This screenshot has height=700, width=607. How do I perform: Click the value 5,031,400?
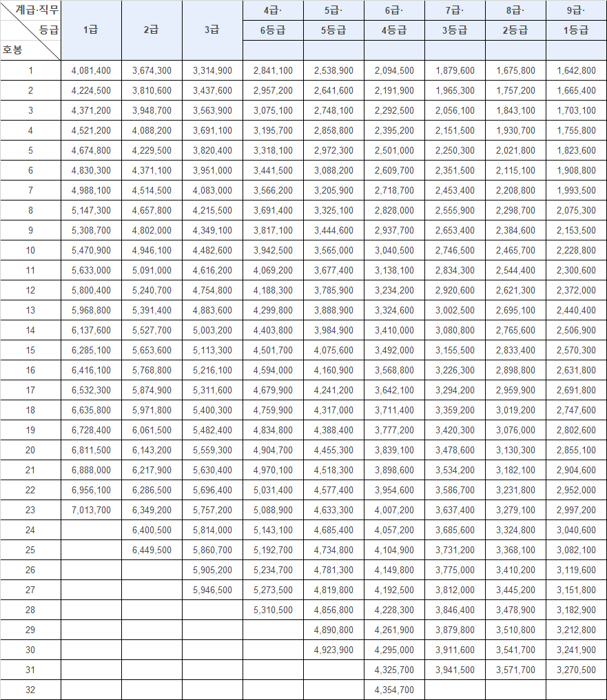[273, 490]
